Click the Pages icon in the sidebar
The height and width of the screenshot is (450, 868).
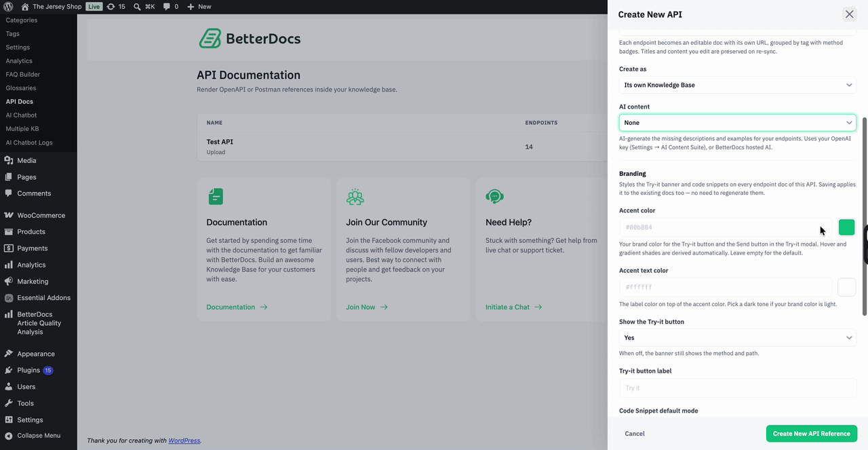coord(9,177)
